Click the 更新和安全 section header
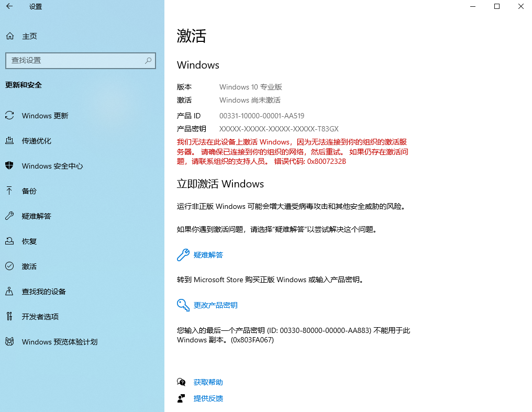The height and width of the screenshot is (412, 532). (x=24, y=85)
